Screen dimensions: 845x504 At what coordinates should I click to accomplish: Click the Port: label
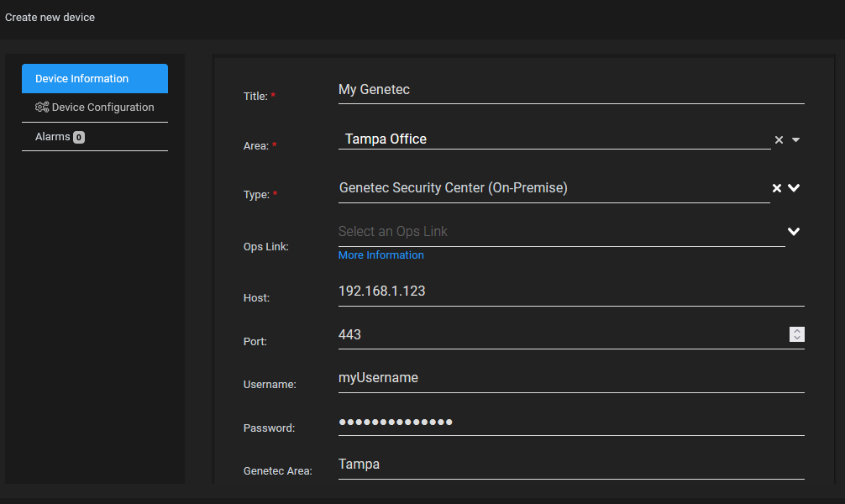pyautogui.click(x=255, y=342)
